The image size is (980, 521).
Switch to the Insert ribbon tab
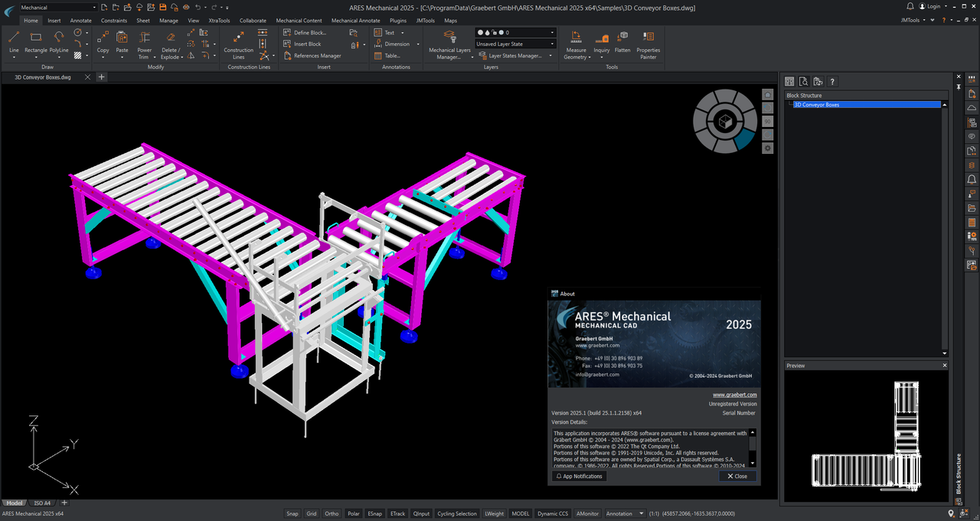[54, 21]
